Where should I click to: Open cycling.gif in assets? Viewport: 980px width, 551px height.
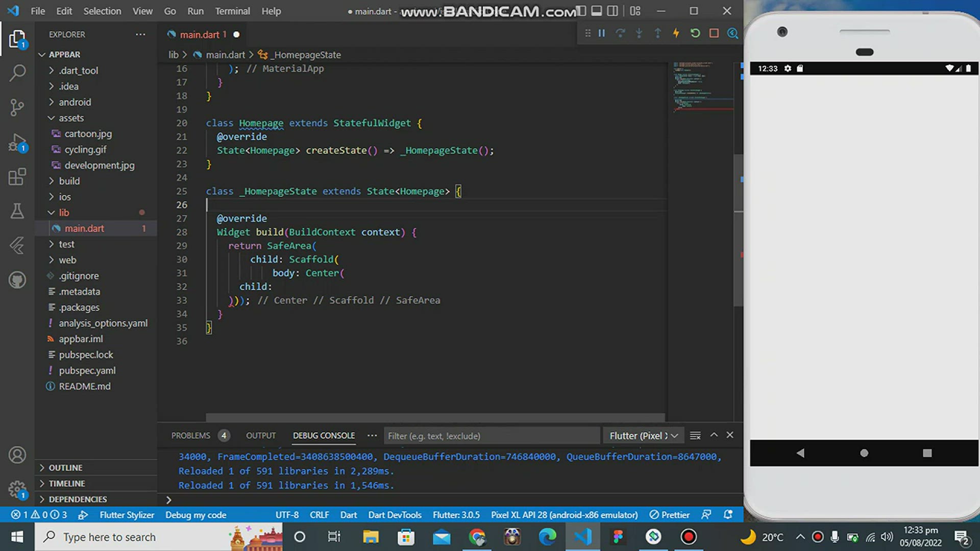tap(85, 149)
